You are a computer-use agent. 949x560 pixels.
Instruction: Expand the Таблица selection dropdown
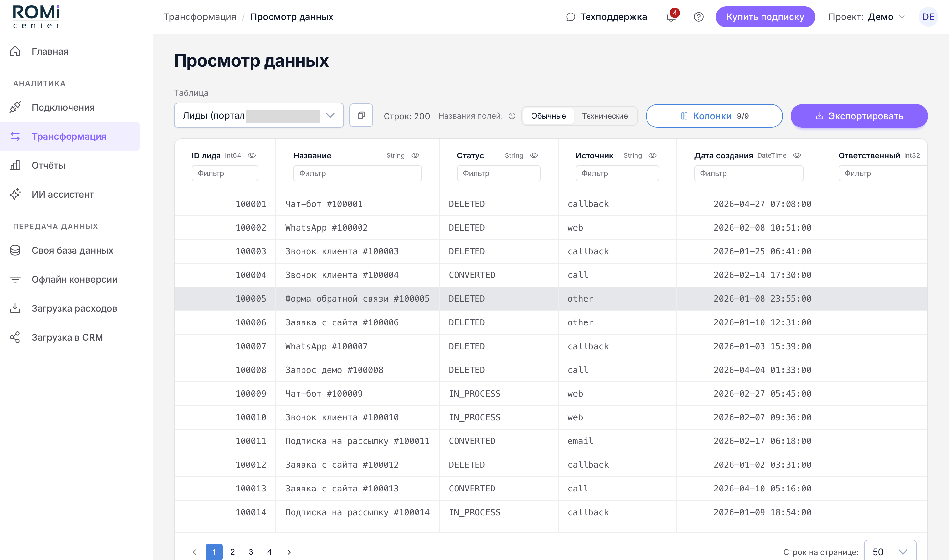pos(259,116)
